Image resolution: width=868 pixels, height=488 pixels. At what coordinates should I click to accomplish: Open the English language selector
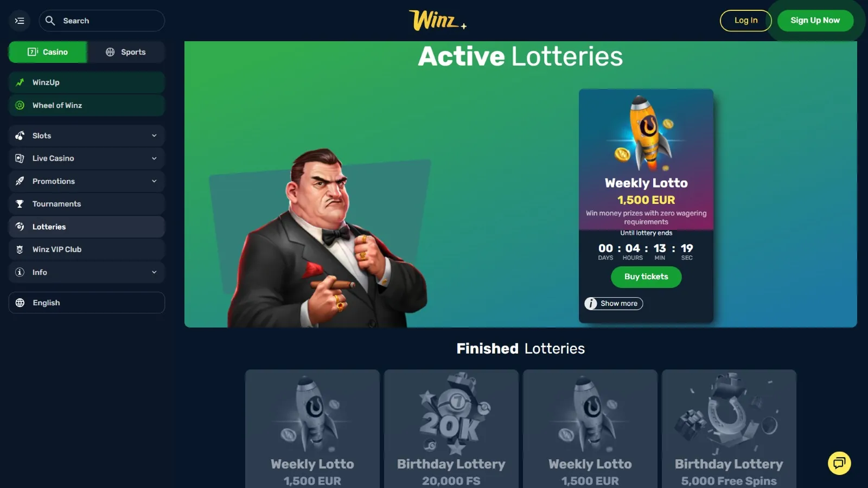click(x=87, y=303)
